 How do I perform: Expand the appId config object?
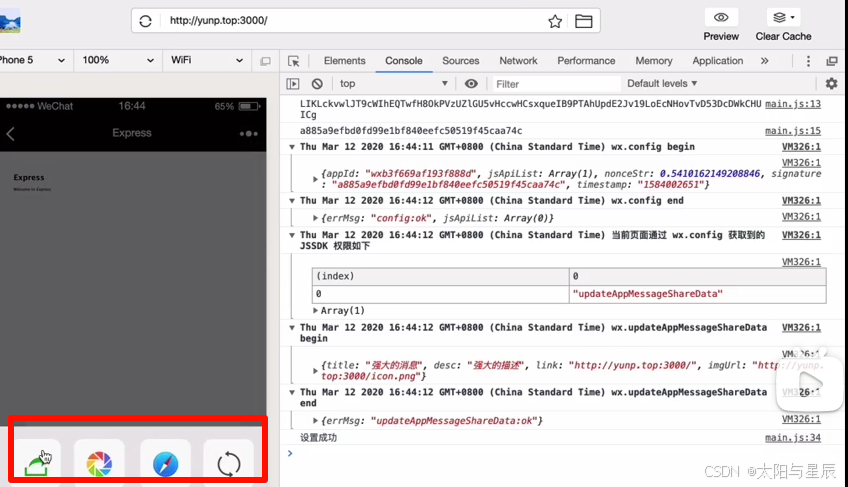[x=315, y=179]
